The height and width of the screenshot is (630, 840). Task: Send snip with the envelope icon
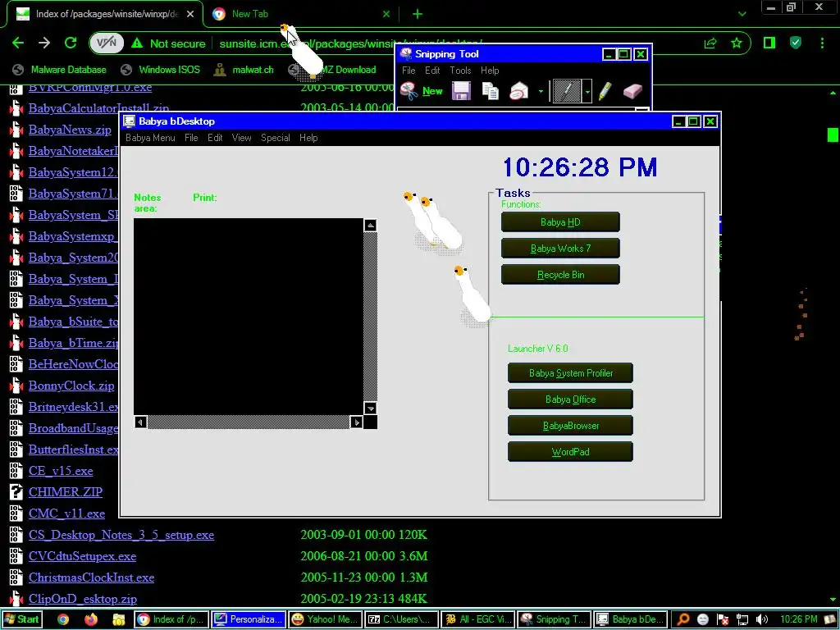[518, 91]
